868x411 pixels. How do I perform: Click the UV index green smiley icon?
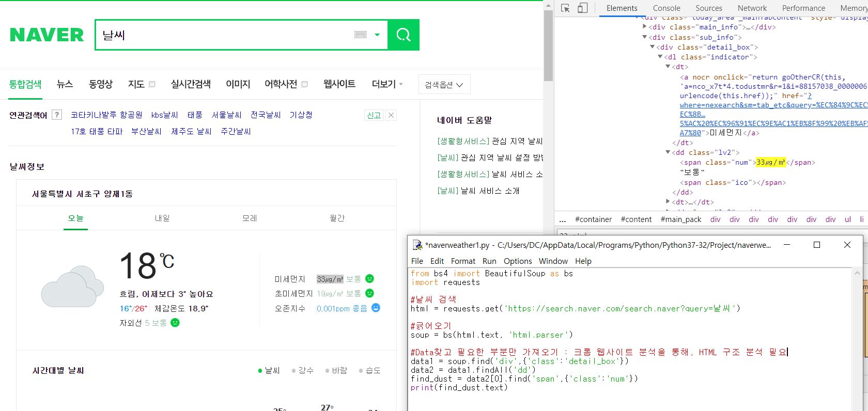pos(175,323)
